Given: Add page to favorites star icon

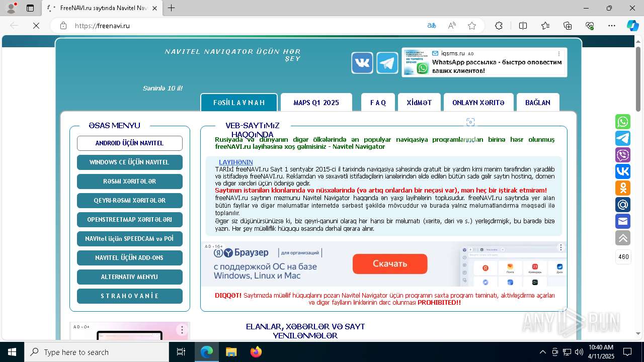Looking at the screenshot, I should 472,26.
